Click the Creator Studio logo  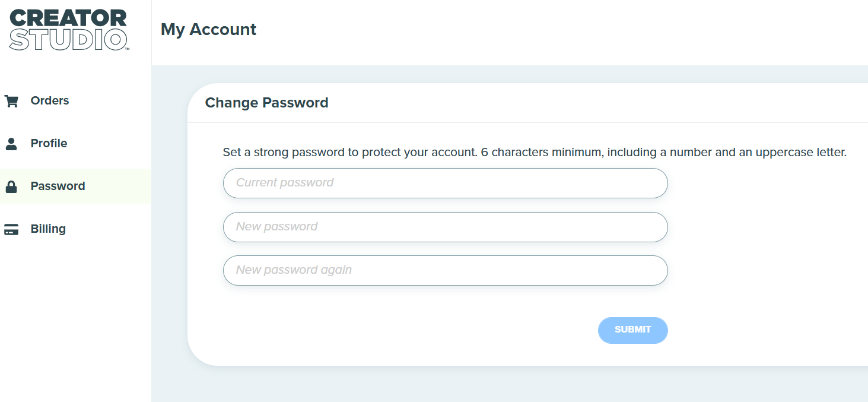pos(68,30)
